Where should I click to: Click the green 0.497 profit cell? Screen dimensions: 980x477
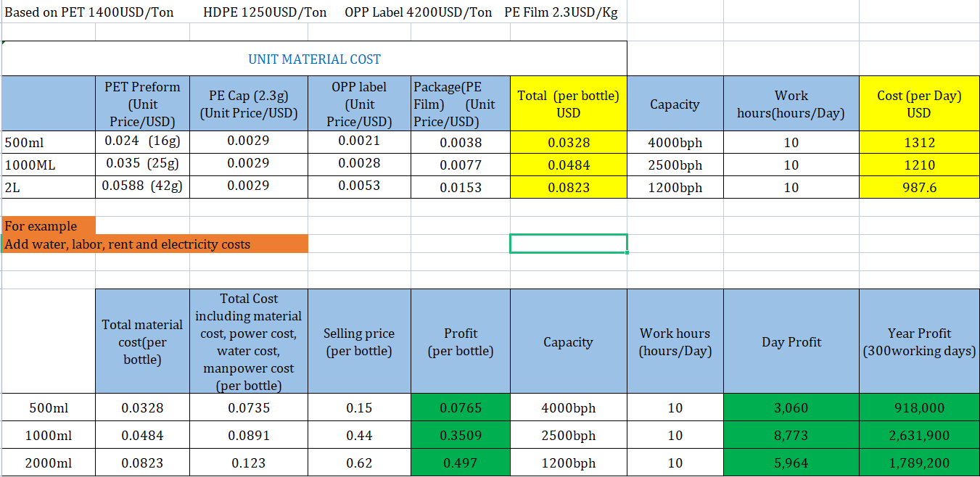pyautogui.click(x=461, y=463)
